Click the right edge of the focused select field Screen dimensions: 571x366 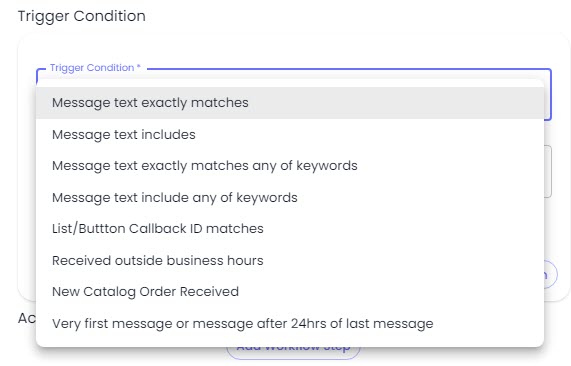tap(551, 95)
